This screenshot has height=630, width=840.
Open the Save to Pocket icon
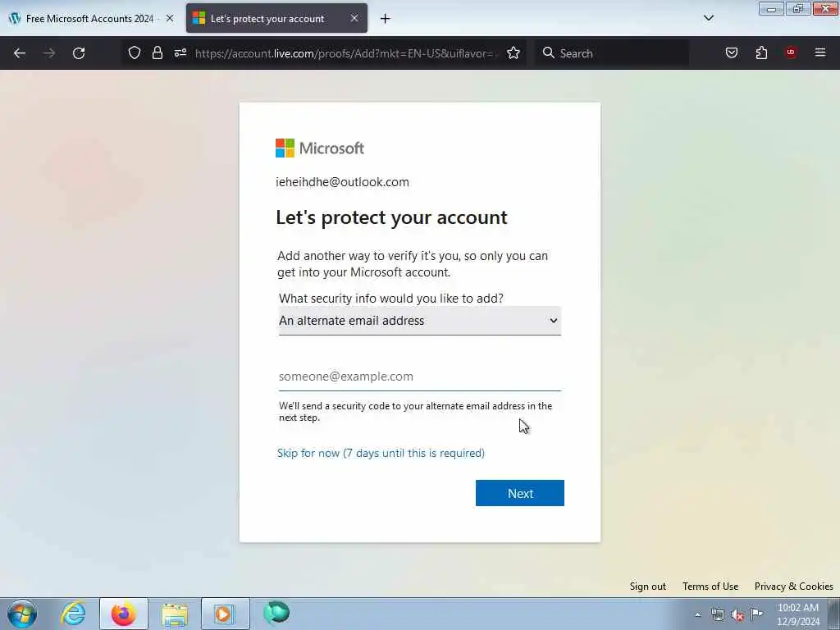pyautogui.click(x=732, y=52)
